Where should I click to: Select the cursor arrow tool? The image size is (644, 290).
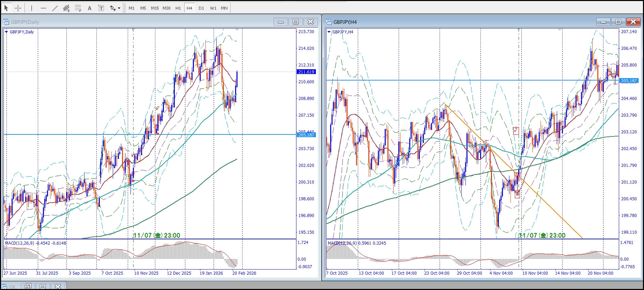6,8
